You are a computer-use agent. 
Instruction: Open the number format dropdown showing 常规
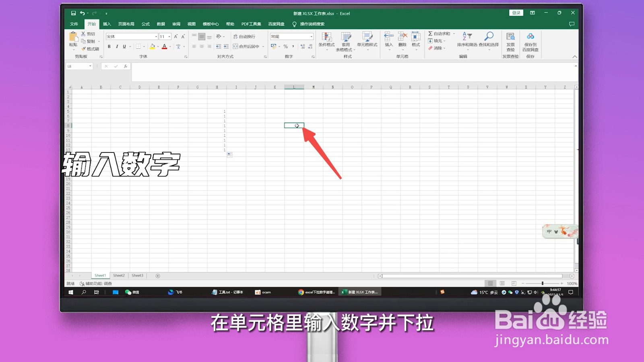click(x=291, y=36)
